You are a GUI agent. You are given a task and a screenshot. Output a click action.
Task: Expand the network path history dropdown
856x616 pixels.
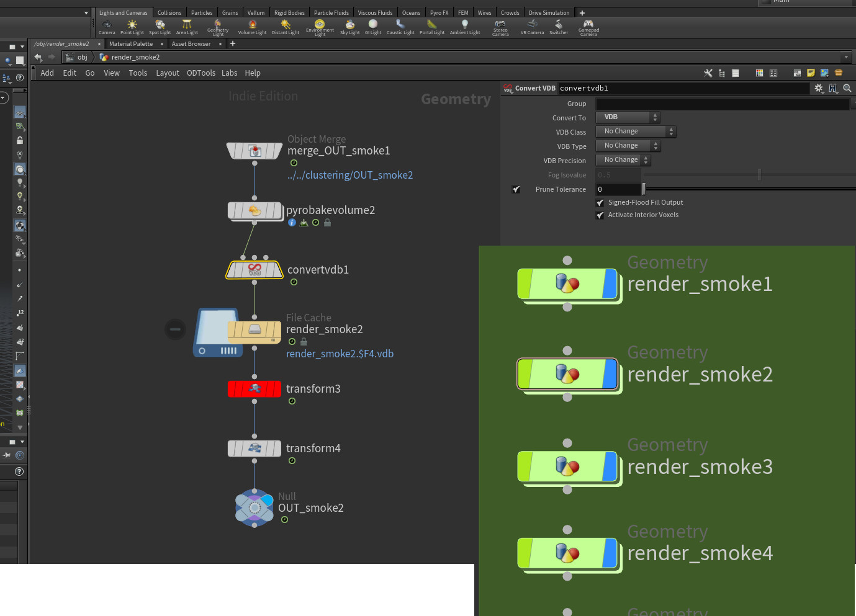(846, 57)
